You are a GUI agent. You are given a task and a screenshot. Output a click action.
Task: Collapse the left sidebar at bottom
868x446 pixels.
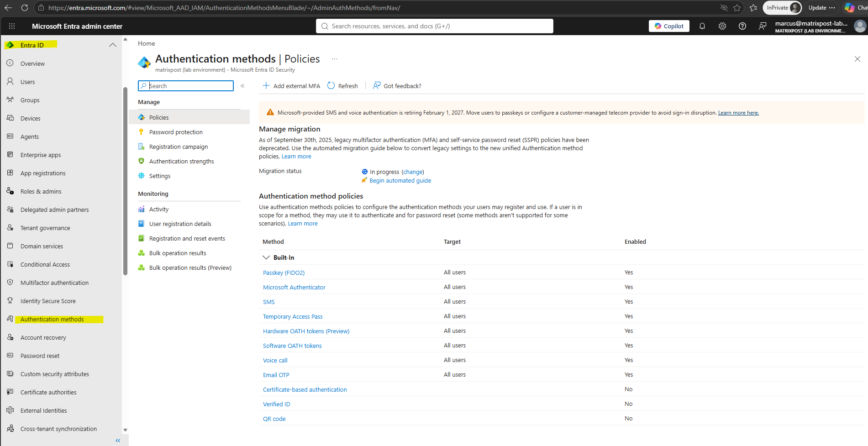[x=118, y=441]
